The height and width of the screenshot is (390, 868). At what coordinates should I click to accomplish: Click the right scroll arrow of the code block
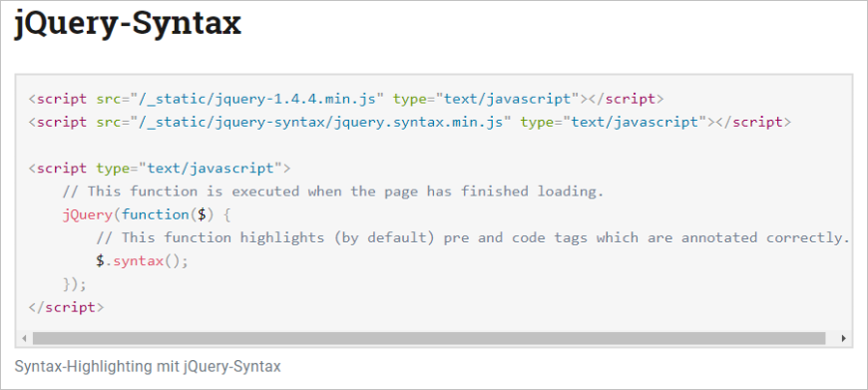pos(844,338)
